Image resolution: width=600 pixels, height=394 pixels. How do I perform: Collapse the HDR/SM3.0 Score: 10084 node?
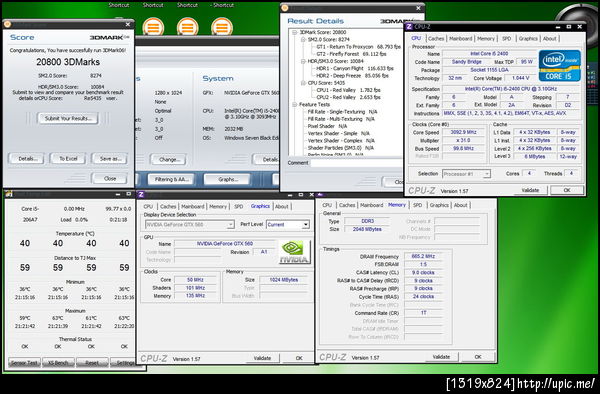[303, 61]
